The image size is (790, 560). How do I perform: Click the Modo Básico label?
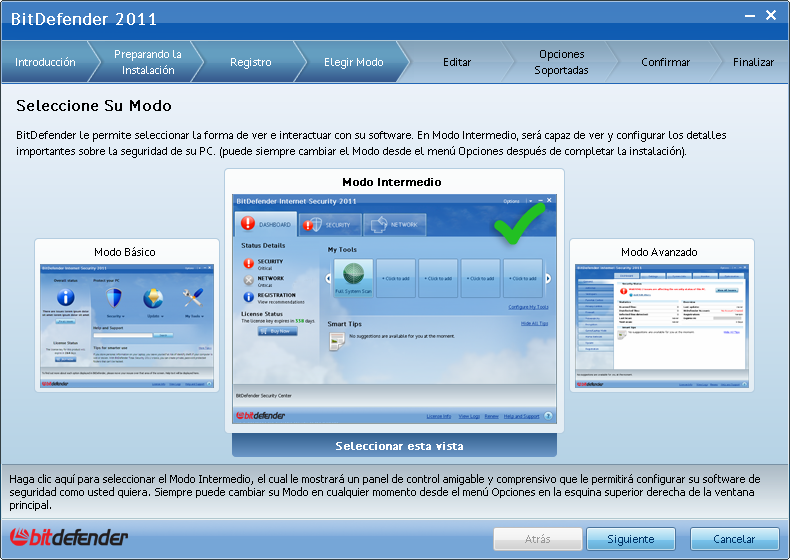pyautogui.click(x=125, y=252)
